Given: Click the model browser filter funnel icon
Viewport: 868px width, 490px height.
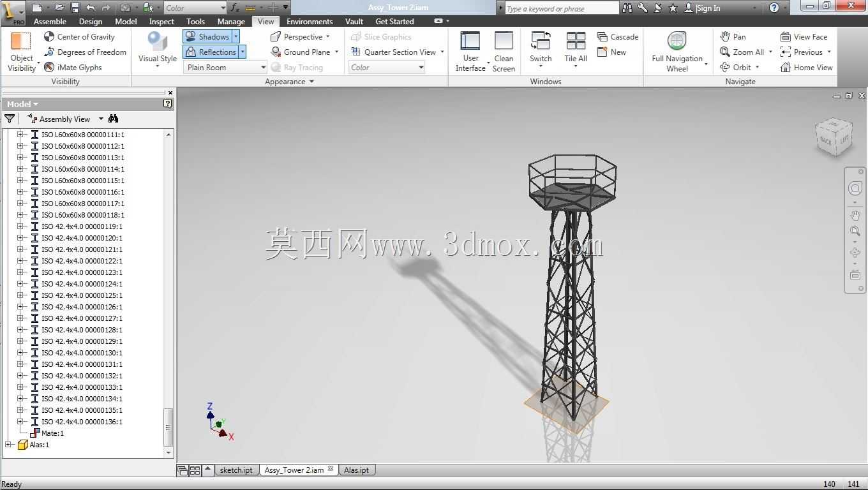Looking at the screenshot, I should [x=10, y=119].
